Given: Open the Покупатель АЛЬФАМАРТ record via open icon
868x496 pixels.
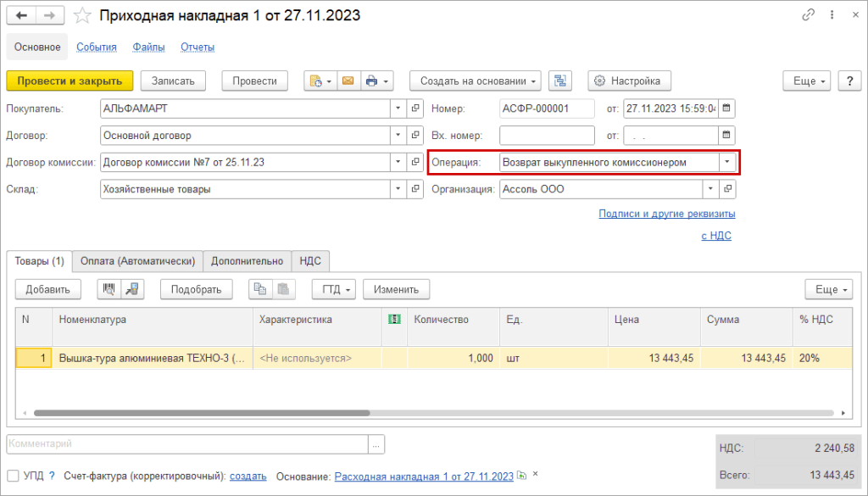Looking at the screenshot, I should (415, 109).
